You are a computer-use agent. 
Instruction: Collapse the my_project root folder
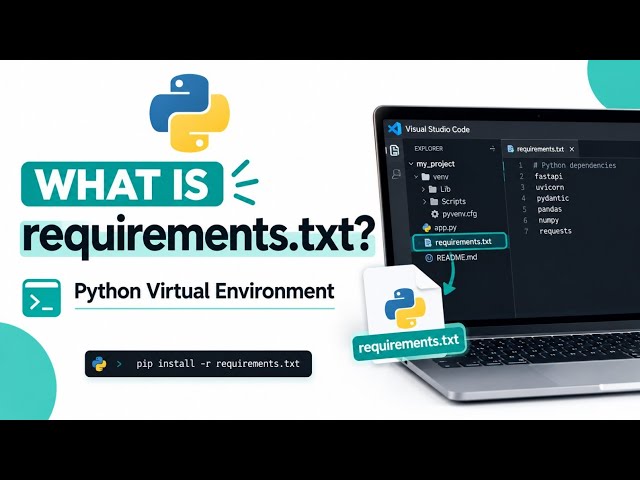pyautogui.click(x=411, y=164)
